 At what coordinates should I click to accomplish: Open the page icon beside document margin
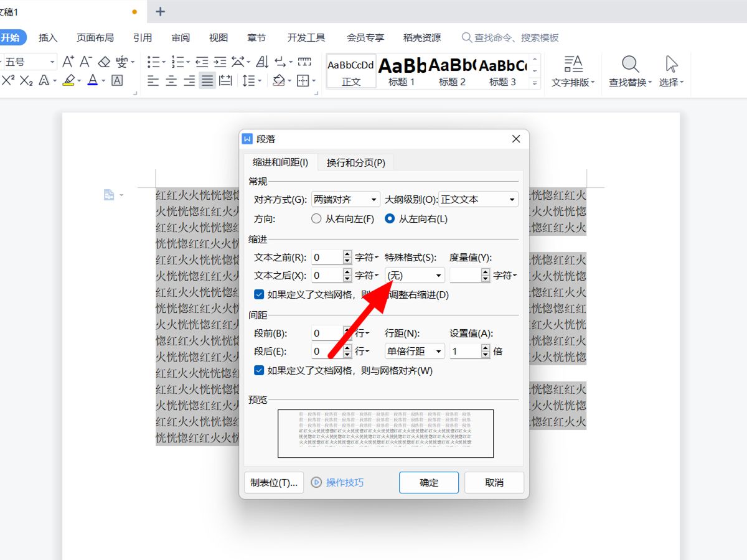point(110,195)
